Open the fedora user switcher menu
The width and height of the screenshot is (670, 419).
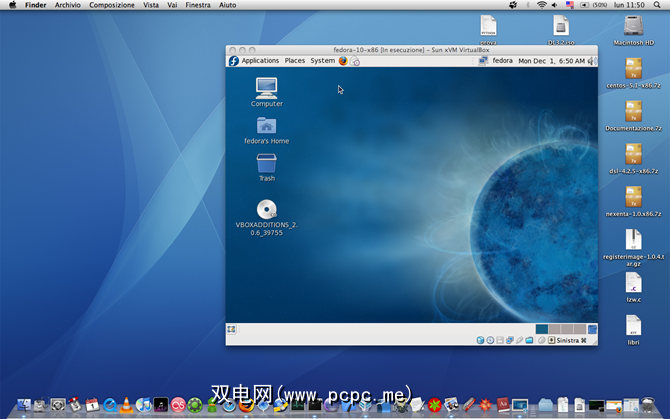(x=502, y=61)
